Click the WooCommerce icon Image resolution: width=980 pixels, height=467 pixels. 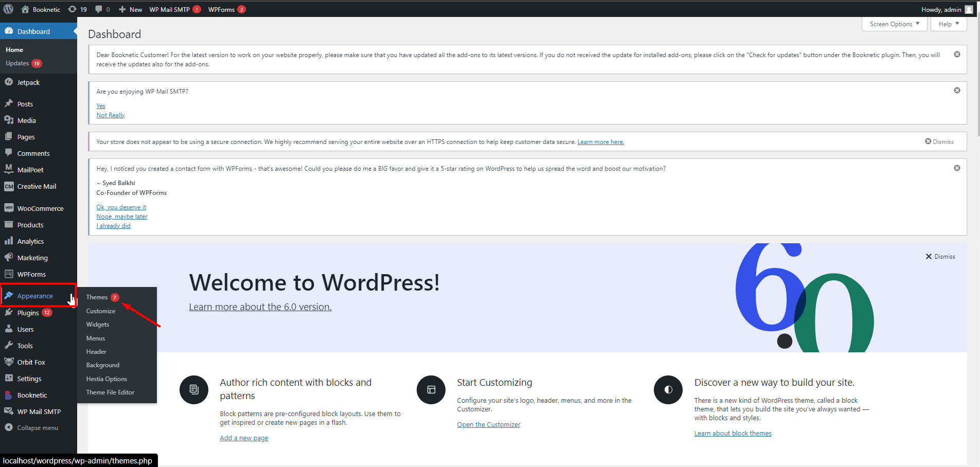(x=9, y=208)
